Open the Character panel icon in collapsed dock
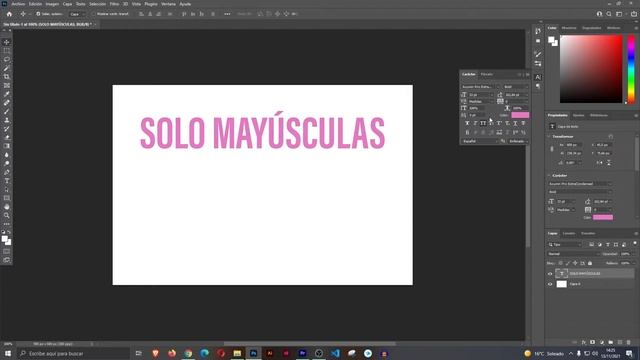Viewport: 640px width, 360px height. coord(538,77)
